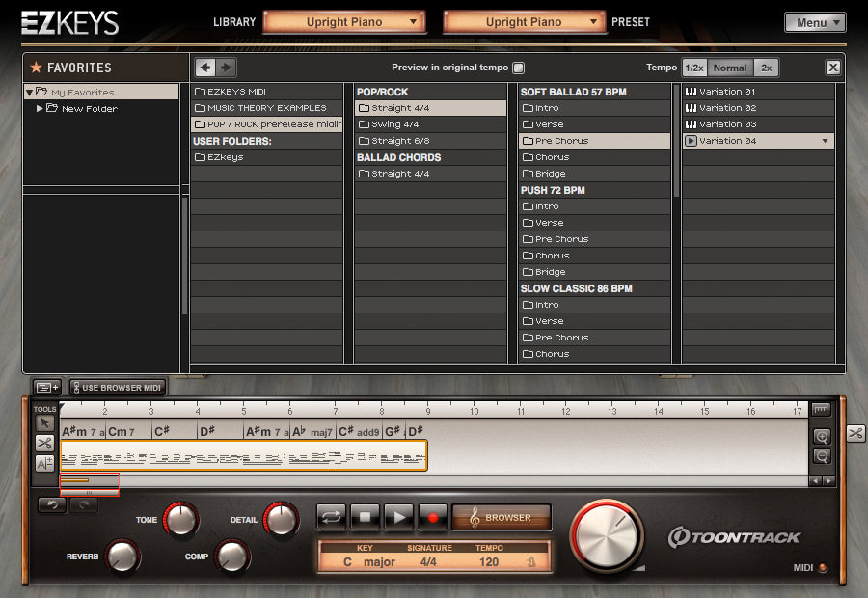
Task: Open the Library Upright Piano dropdown
Action: (x=344, y=21)
